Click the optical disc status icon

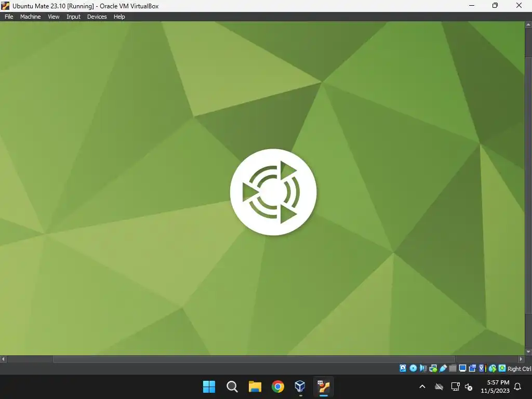(413, 368)
